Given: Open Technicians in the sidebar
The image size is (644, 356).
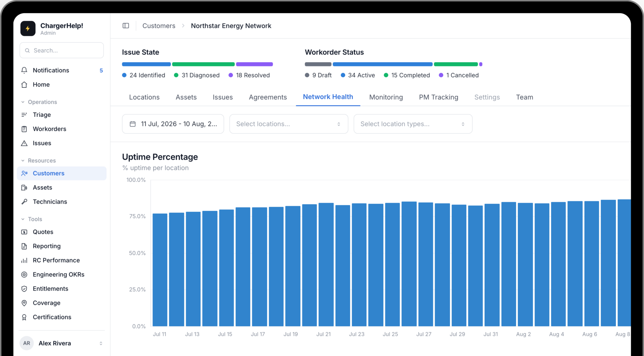Looking at the screenshot, I should 61,202.
